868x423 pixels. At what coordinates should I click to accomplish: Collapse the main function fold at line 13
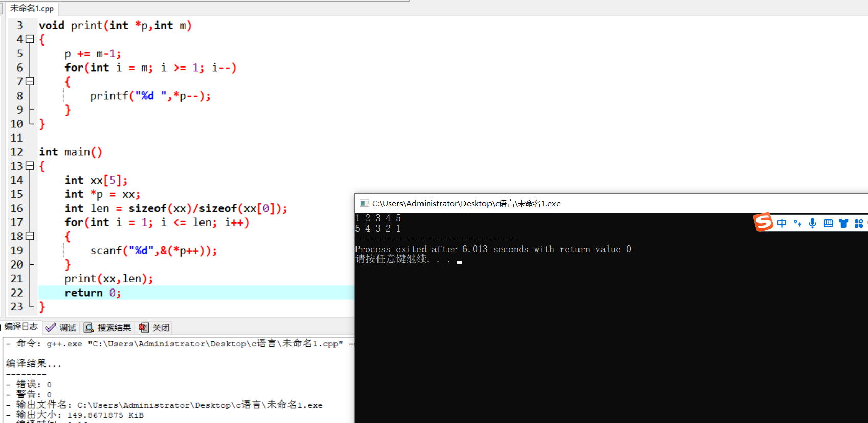tap(30, 166)
